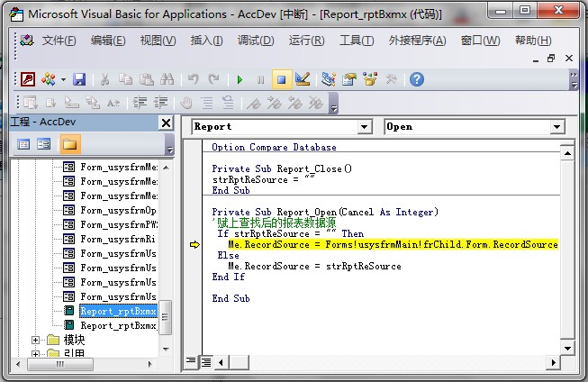Select the 模块 folder in project tree
Image resolution: width=588 pixels, height=382 pixels.
pos(74,340)
